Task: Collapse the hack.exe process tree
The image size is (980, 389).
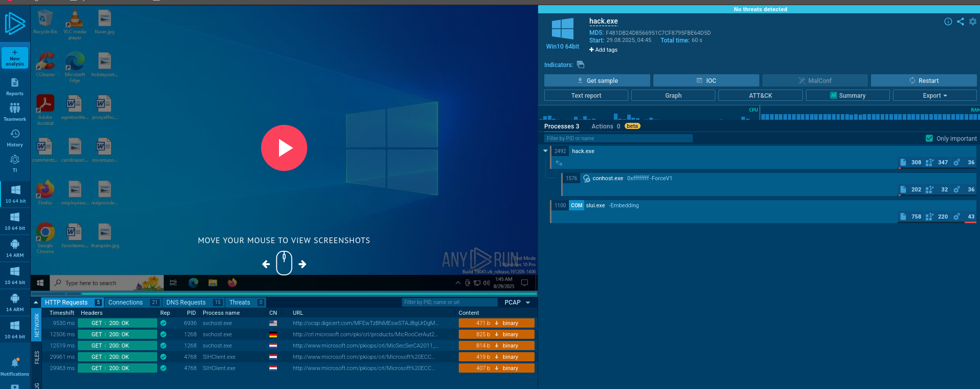Action: (x=545, y=151)
